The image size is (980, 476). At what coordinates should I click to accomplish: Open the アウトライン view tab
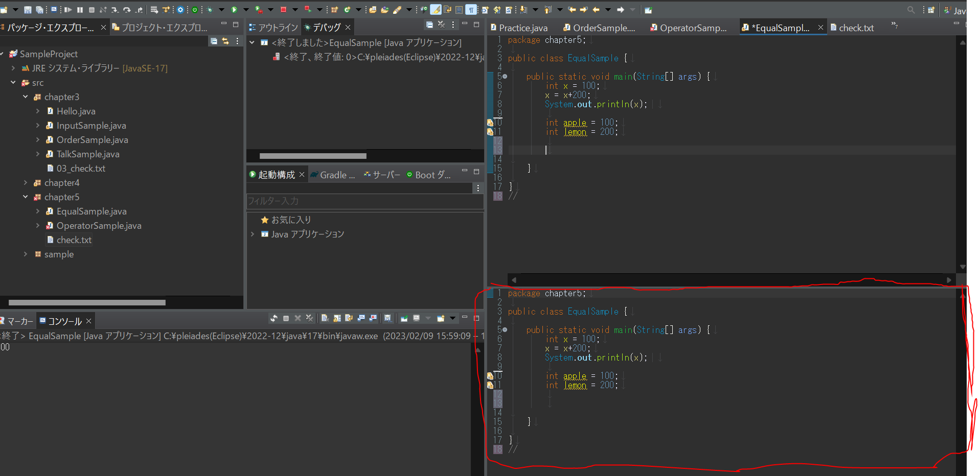[274, 27]
